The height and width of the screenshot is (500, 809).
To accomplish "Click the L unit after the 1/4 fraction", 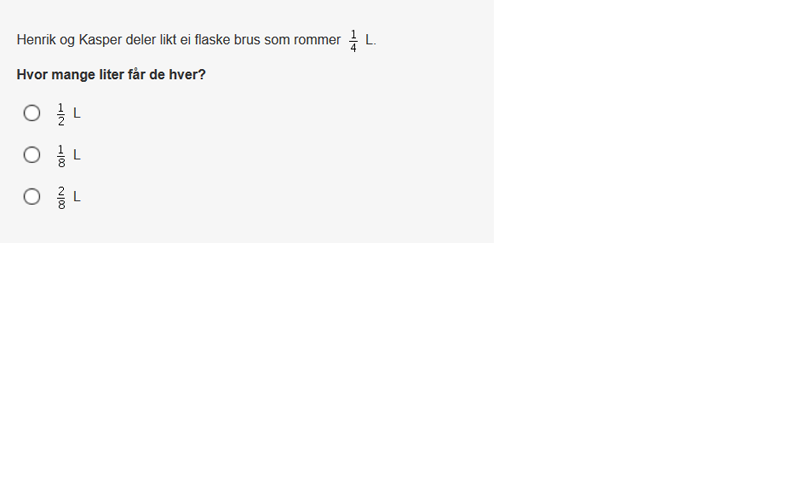I will 369,41.
